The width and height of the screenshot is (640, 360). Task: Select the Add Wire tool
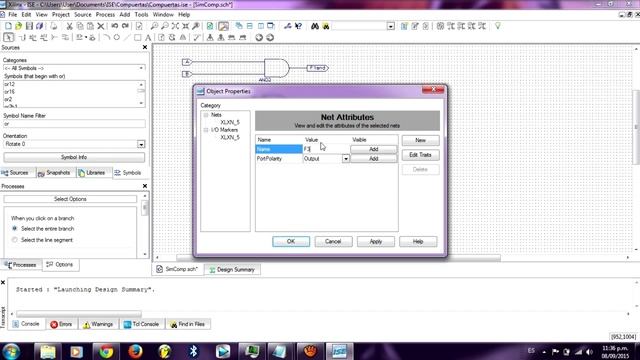coord(22,38)
